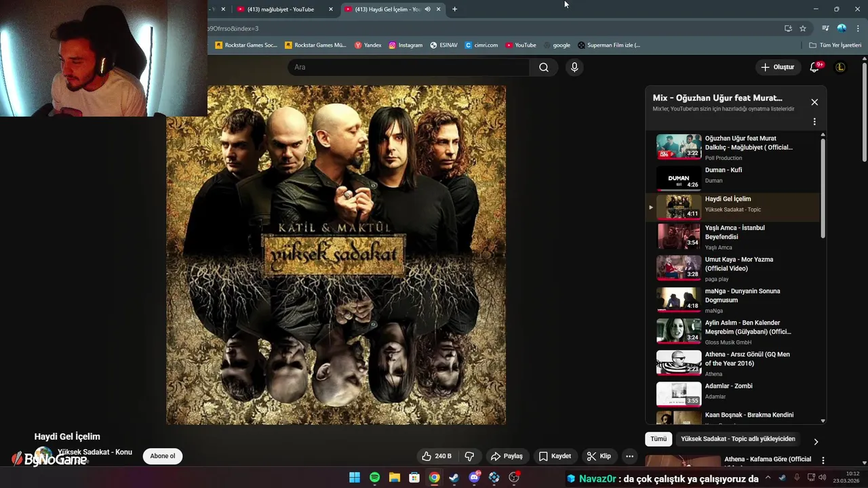Open Windows Start menu

coord(355,478)
